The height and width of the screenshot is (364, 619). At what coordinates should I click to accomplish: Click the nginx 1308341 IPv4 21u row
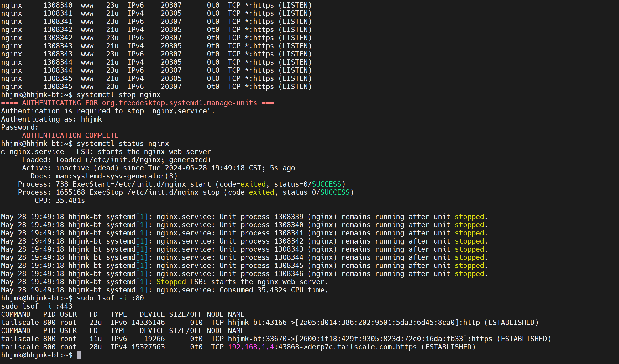pos(156,13)
